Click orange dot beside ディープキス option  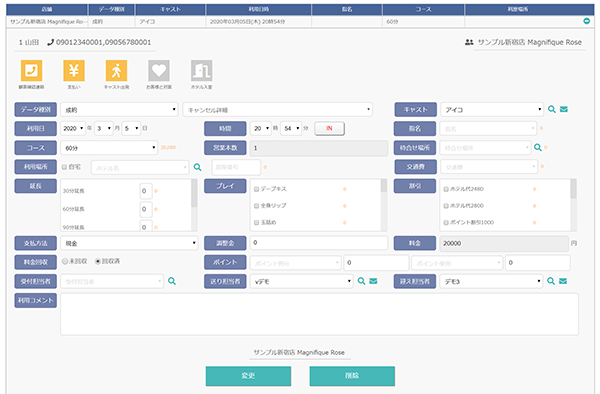[x=345, y=189]
